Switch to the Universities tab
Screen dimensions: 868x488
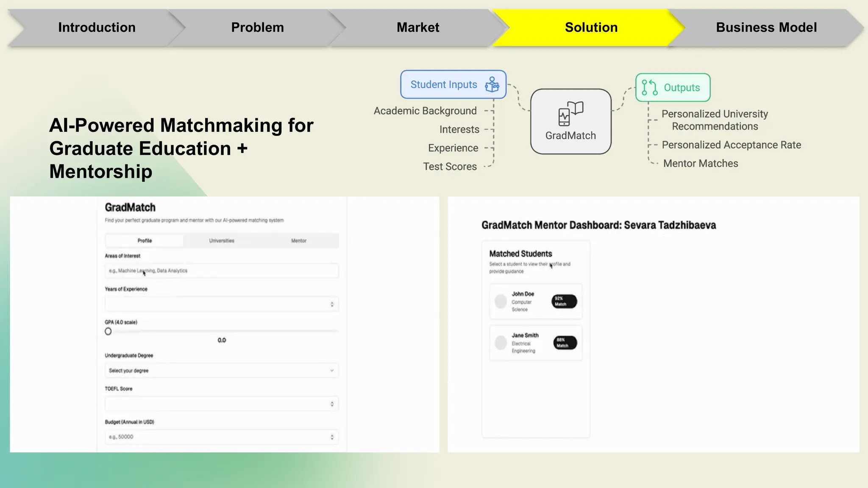(x=222, y=241)
